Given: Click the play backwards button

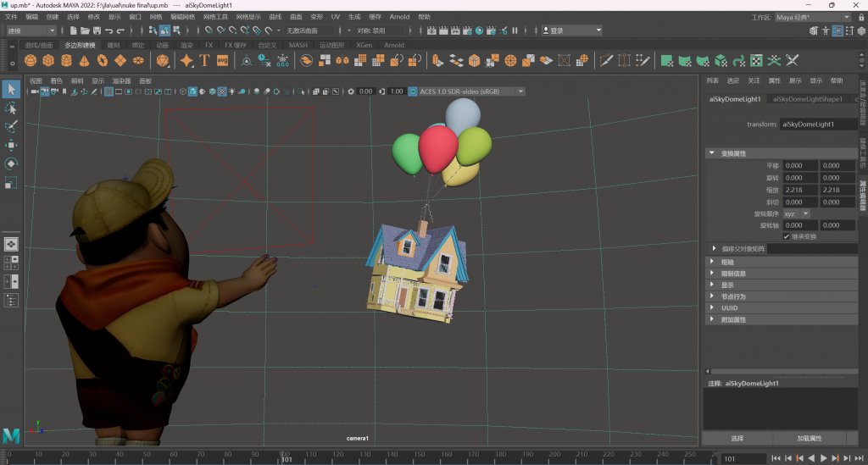Looking at the screenshot, I should (x=811, y=458).
